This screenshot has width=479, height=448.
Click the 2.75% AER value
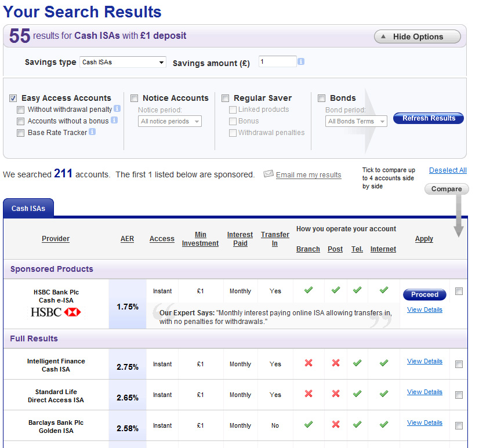(128, 367)
